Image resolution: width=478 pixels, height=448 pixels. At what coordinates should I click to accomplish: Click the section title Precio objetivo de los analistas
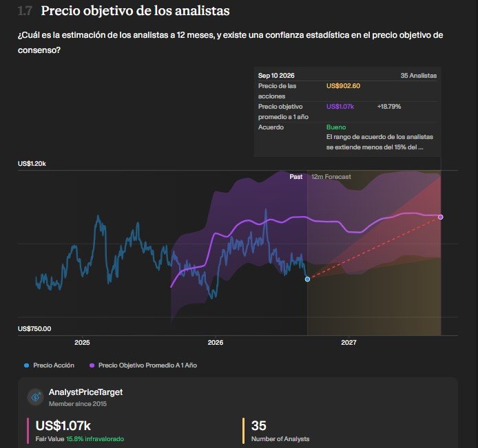(x=136, y=10)
